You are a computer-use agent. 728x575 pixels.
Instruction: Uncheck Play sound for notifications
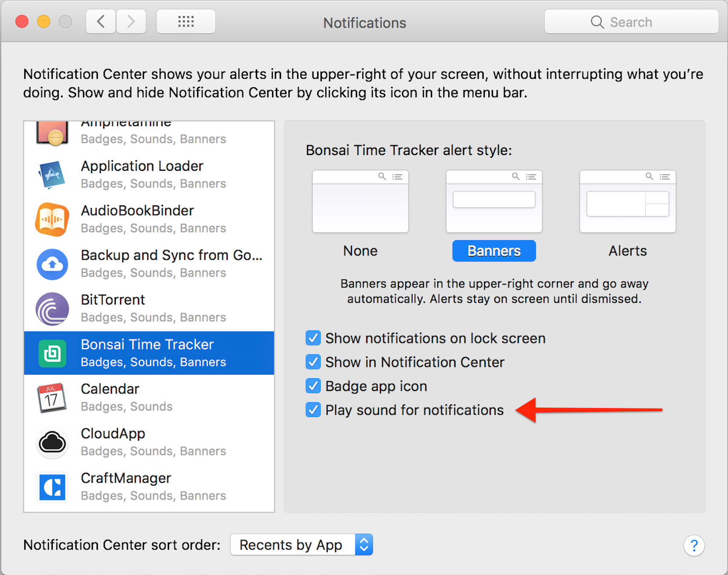tap(313, 410)
